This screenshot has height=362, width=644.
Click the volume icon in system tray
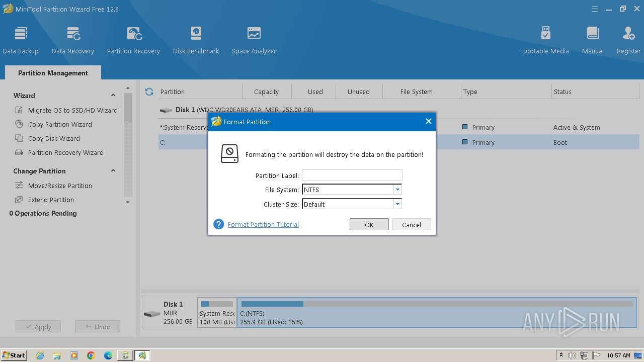(572, 355)
